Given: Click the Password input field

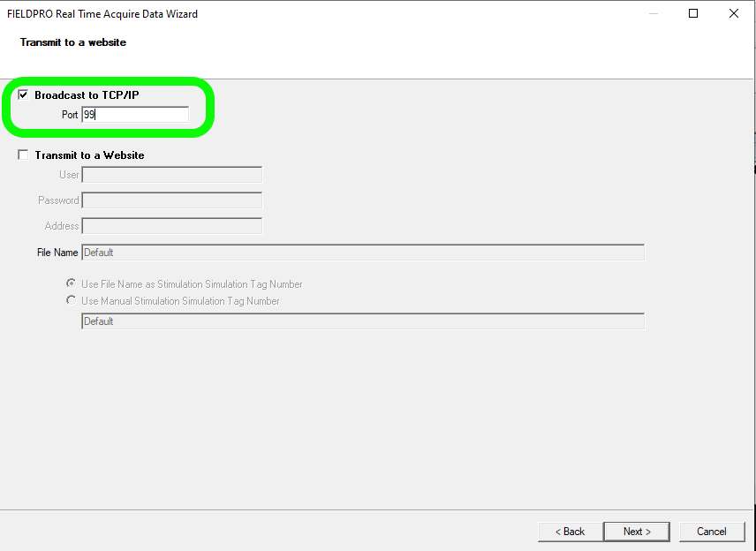Looking at the screenshot, I should [x=171, y=200].
